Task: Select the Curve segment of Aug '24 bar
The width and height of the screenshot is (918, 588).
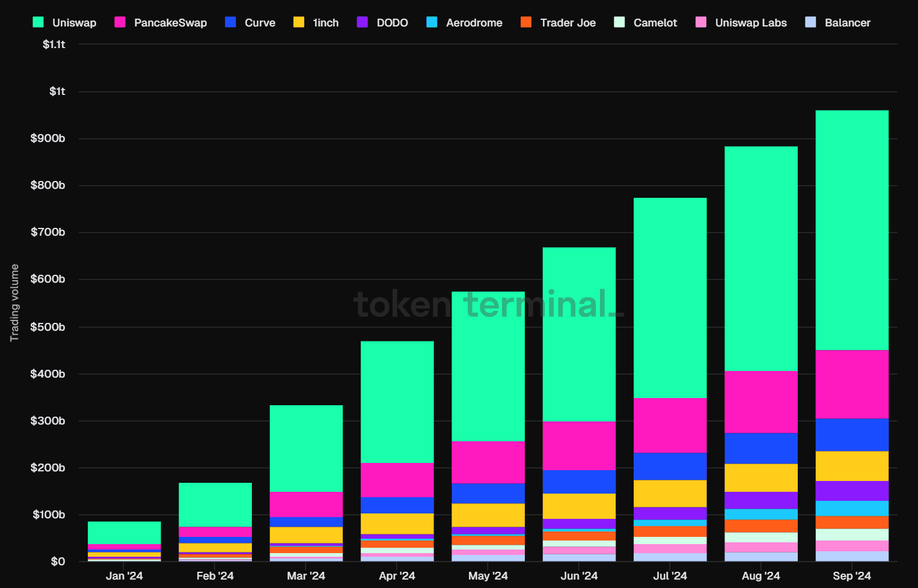Action: (x=761, y=449)
